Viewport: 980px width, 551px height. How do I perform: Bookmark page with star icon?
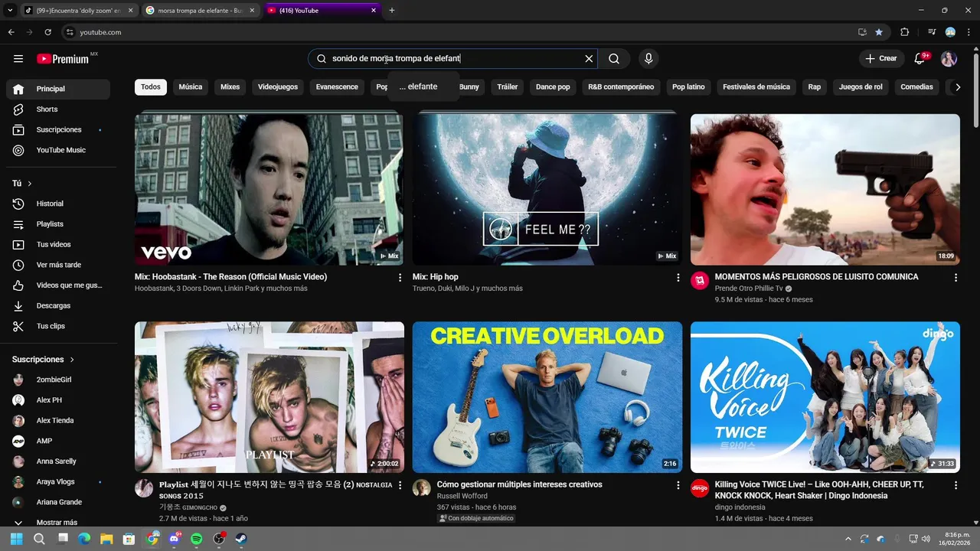(879, 32)
